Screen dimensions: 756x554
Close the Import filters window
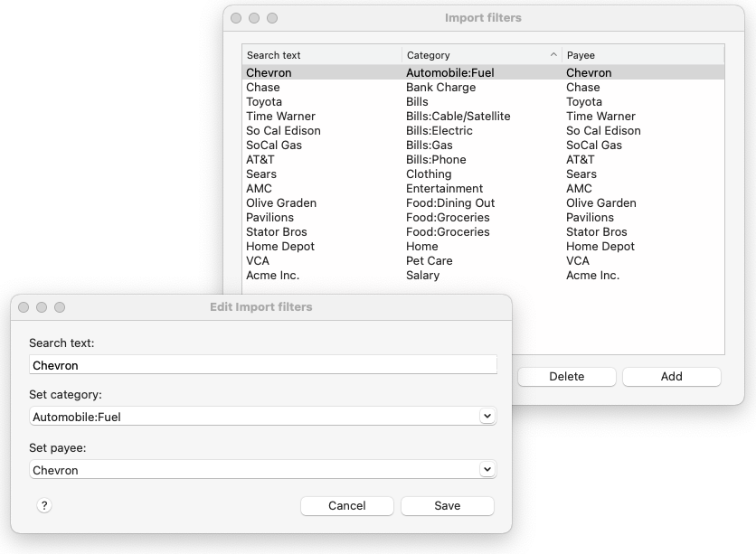236,18
